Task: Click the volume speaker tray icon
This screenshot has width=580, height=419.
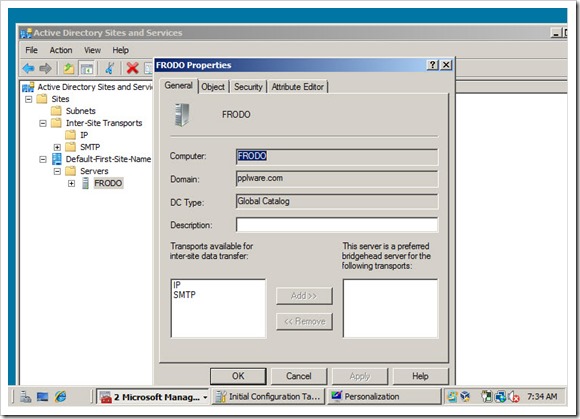Action: coord(514,397)
